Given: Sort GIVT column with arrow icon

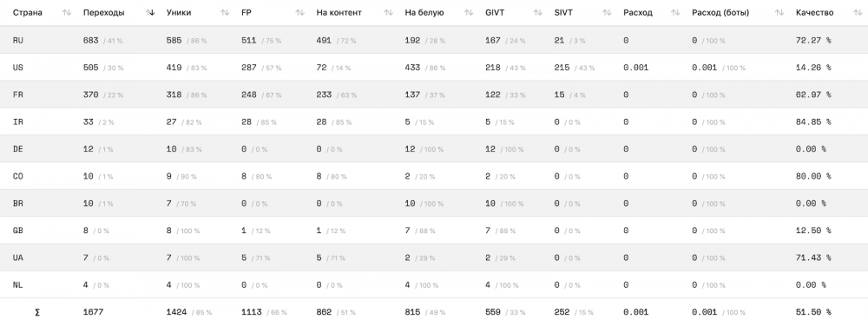Looking at the screenshot, I should pyautogui.click(x=537, y=13).
